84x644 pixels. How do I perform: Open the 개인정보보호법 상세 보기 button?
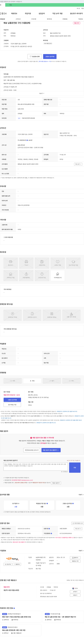click(32, 450)
